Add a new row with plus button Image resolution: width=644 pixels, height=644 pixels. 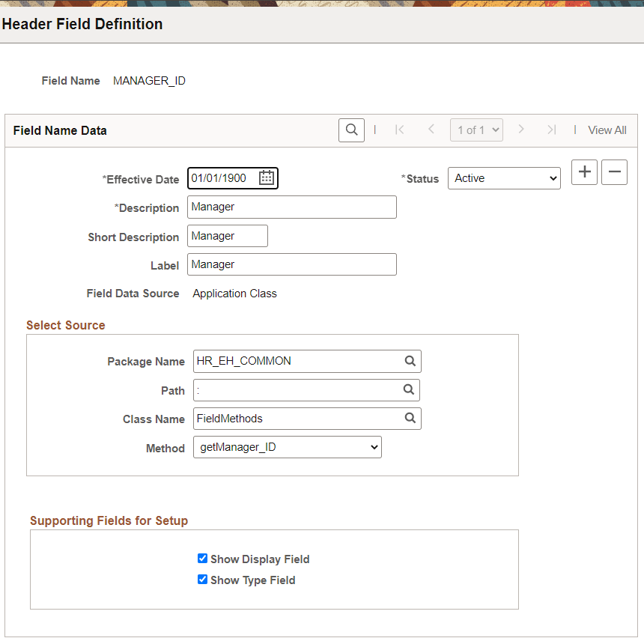tap(584, 172)
